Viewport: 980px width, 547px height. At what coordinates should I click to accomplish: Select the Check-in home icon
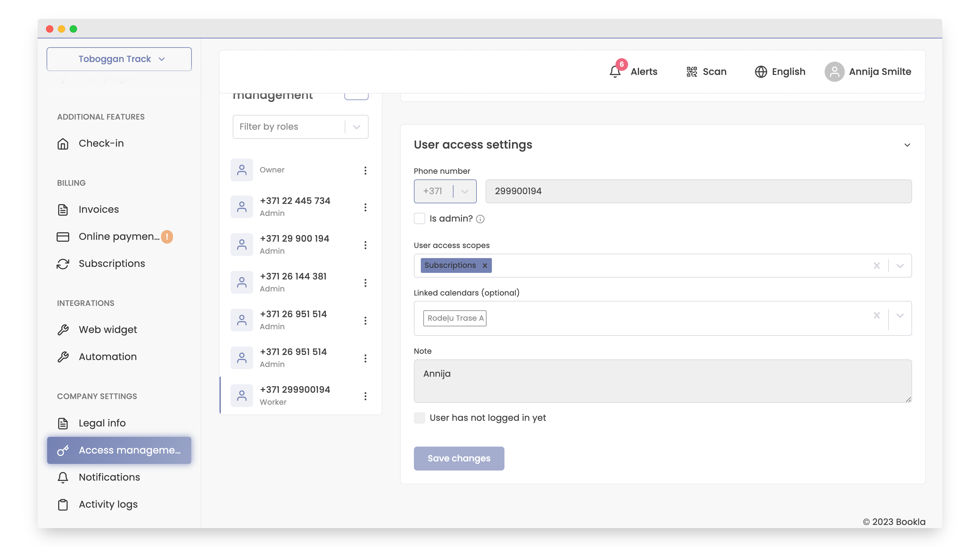(63, 144)
